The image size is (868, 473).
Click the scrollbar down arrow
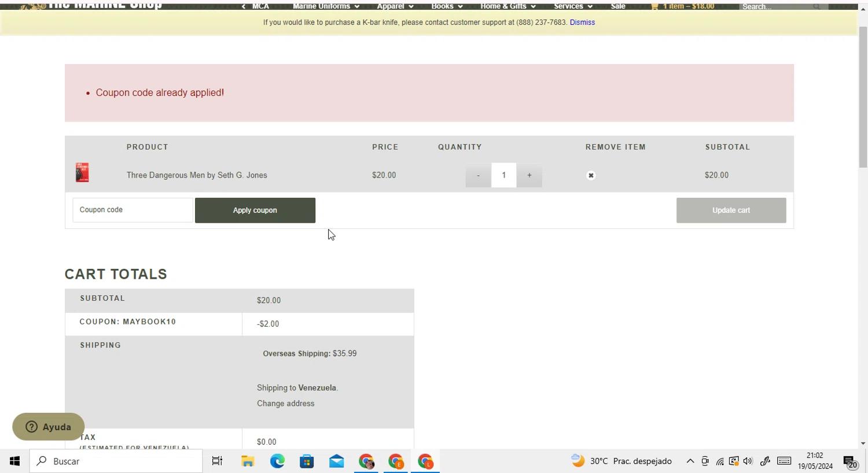click(863, 444)
